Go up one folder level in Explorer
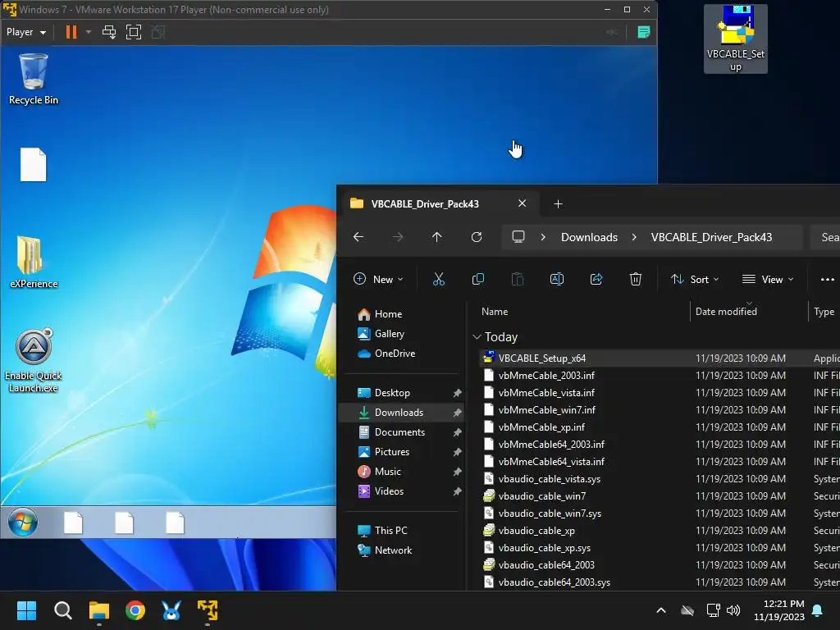The image size is (840, 630). pos(437,237)
